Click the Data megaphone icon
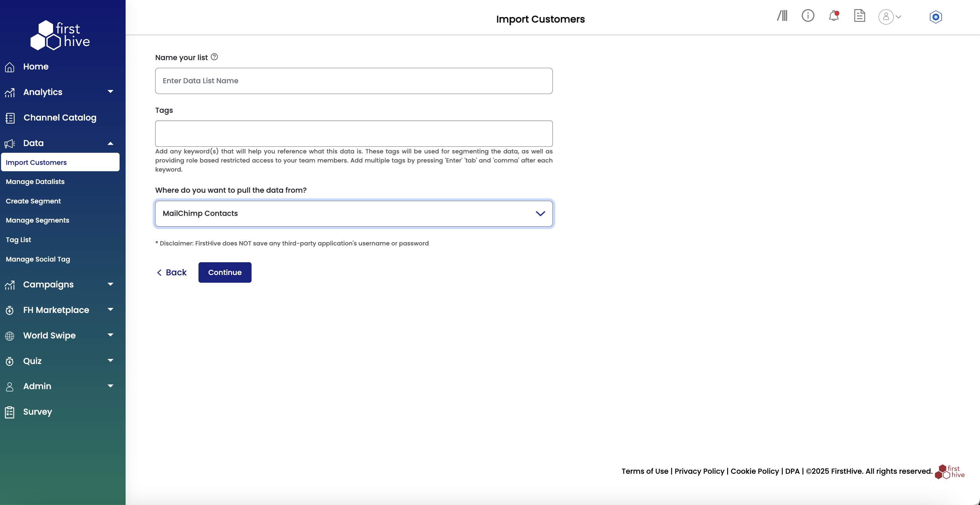This screenshot has width=980, height=505. [10, 143]
